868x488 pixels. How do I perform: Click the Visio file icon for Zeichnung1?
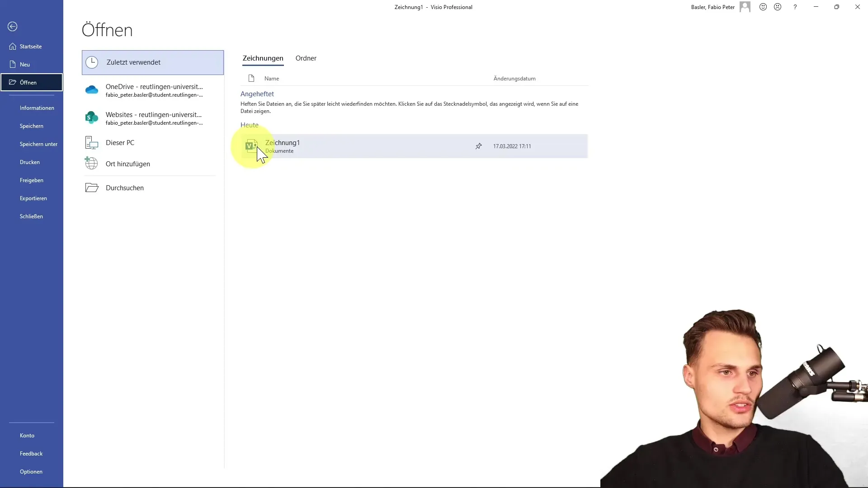pos(250,145)
